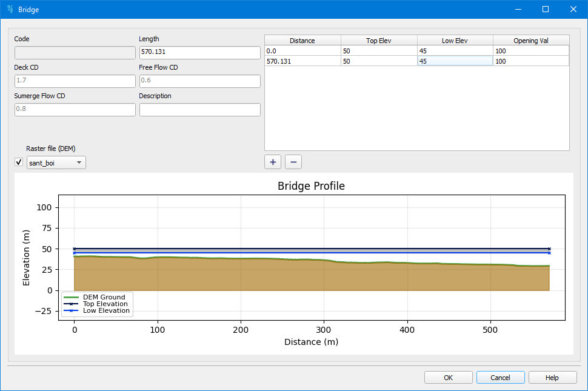The width and height of the screenshot is (588, 391).
Task: Click the Distance cell with value 0.0
Action: (302, 50)
